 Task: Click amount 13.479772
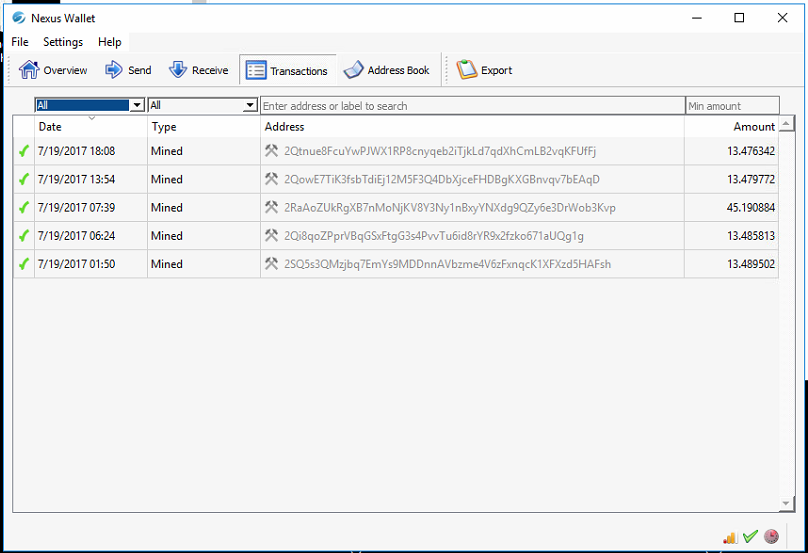pos(751,179)
